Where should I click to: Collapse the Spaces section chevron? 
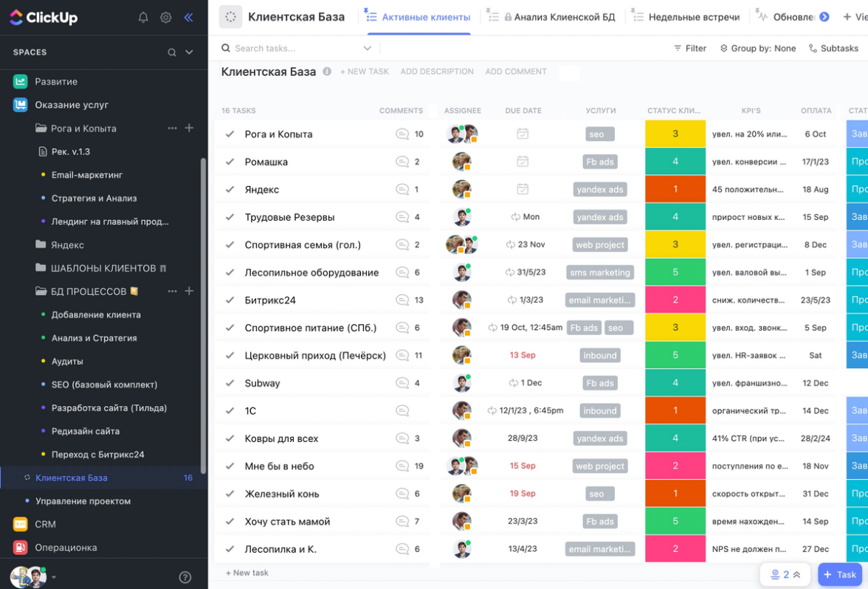click(x=189, y=52)
